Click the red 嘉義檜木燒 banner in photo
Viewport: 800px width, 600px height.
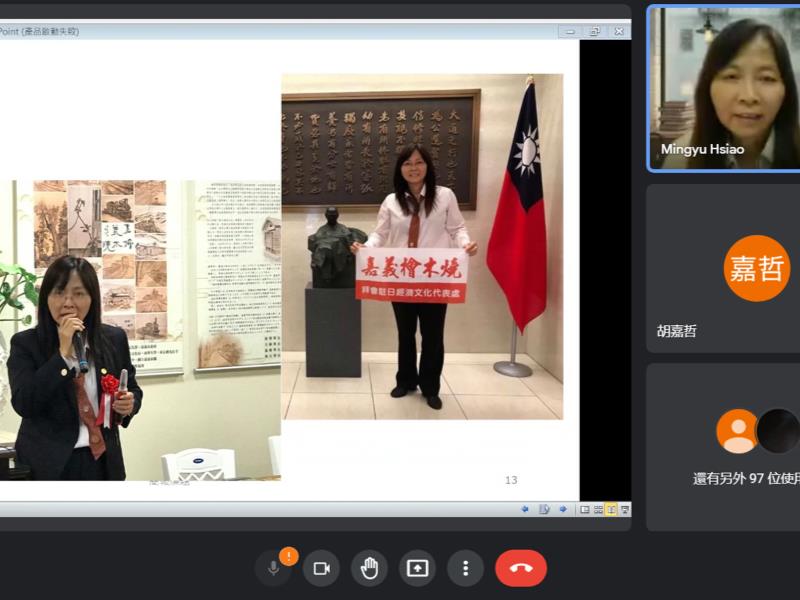(x=412, y=276)
